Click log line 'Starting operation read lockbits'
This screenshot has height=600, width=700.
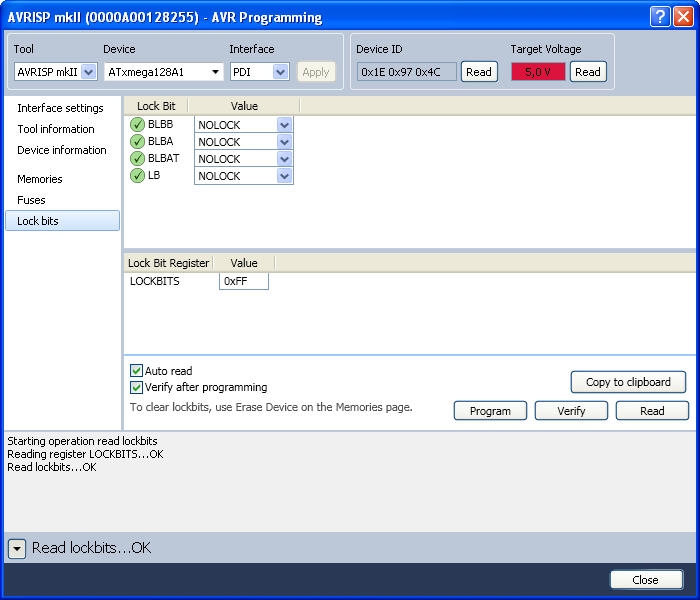(82, 441)
